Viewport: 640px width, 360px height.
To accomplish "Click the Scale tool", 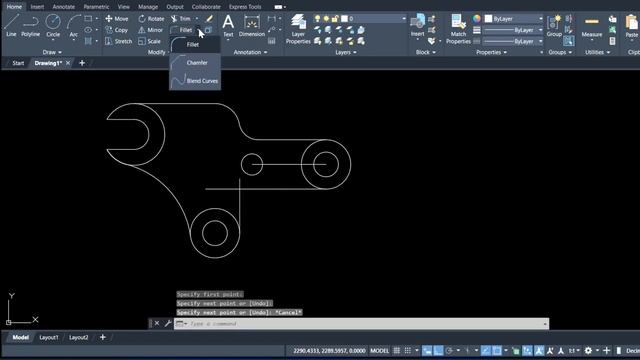I will coord(149,41).
